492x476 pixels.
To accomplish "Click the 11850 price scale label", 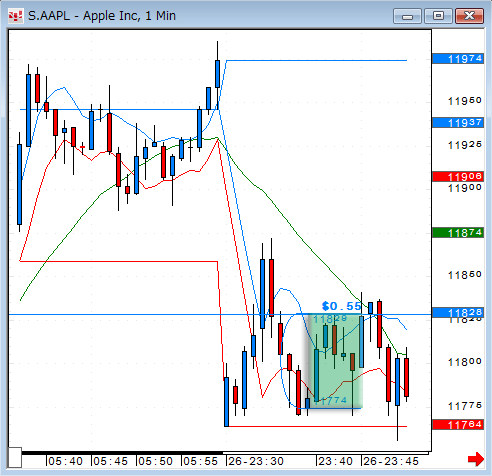I will (465, 275).
